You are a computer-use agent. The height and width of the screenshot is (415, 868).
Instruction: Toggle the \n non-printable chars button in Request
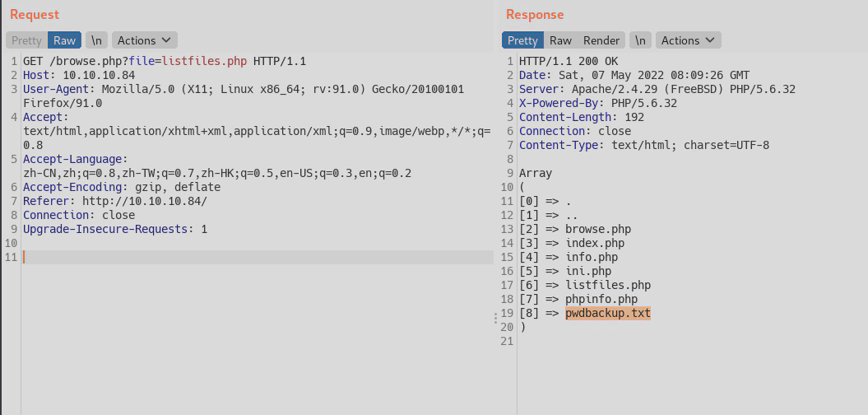[x=96, y=40]
